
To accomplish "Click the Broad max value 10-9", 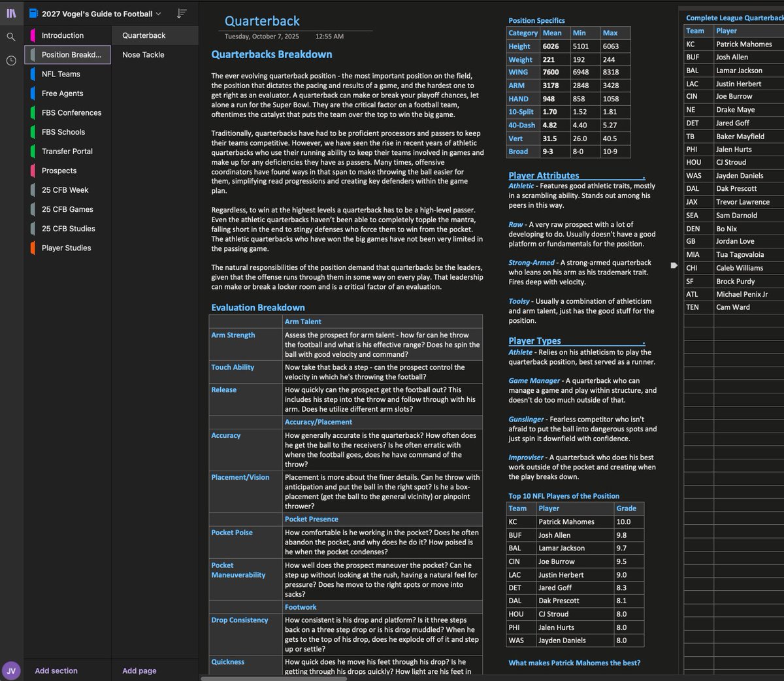I will click(x=610, y=151).
